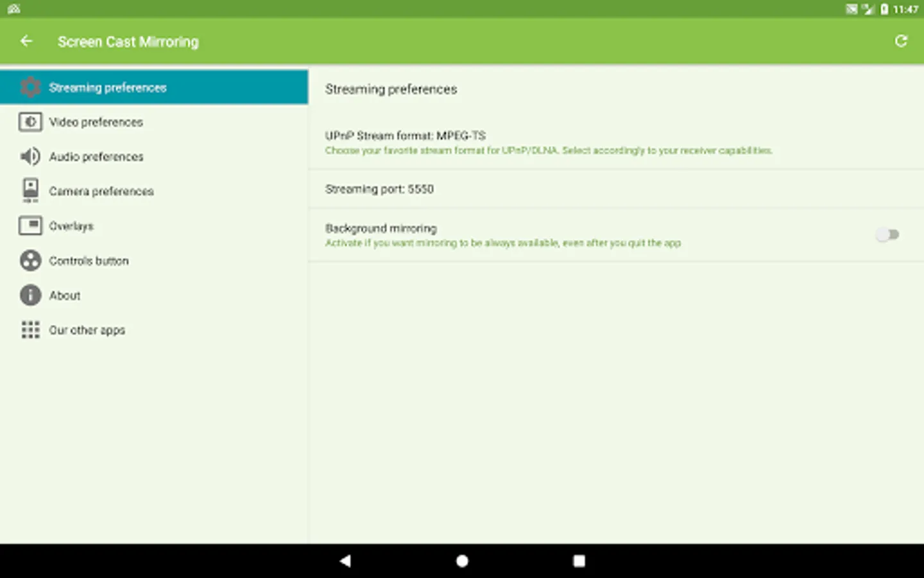This screenshot has height=578, width=924.
Task: Open Audio preferences section
Action: (x=154, y=157)
